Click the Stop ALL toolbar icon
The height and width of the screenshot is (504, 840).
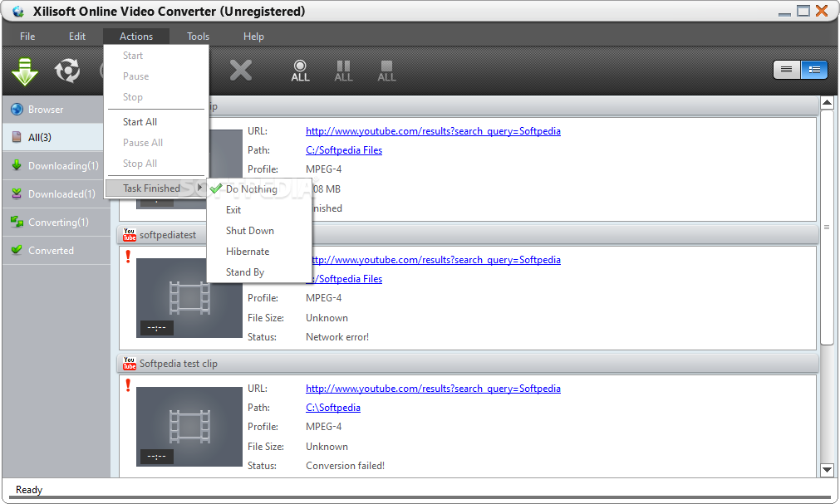386,71
